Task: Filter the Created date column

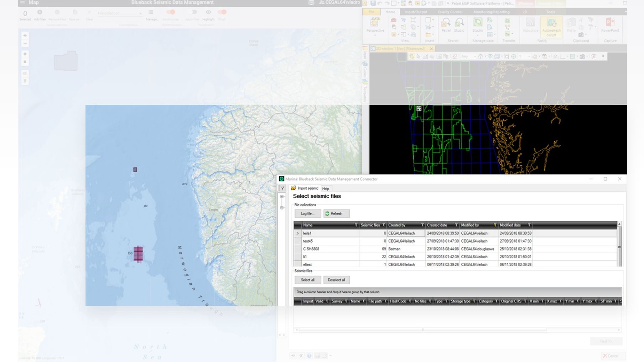Action: pyautogui.click(x=456, y=225)
